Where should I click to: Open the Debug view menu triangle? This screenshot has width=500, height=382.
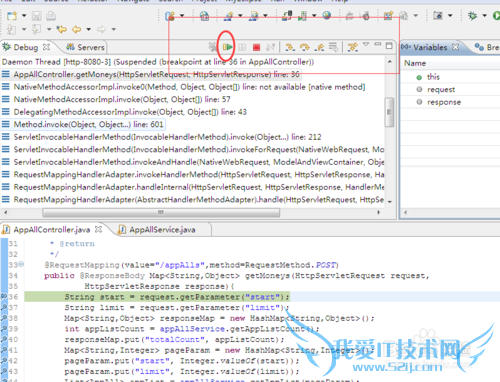click(366, 44)
